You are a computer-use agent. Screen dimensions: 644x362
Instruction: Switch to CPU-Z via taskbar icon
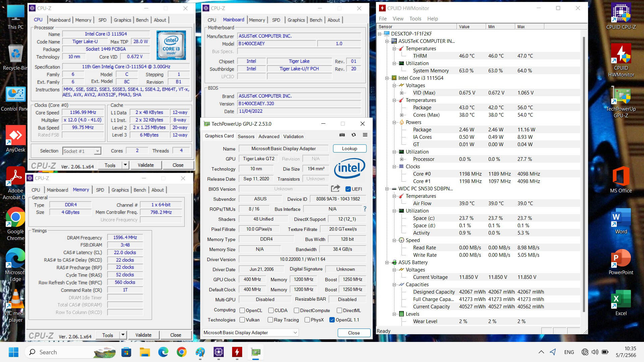point(218,352)
